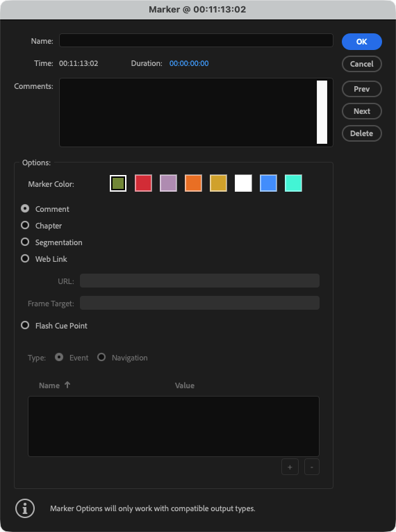Cancel the marker dialog
The width and height of the screenshot is (396, 532).
[x=362, y=64]
